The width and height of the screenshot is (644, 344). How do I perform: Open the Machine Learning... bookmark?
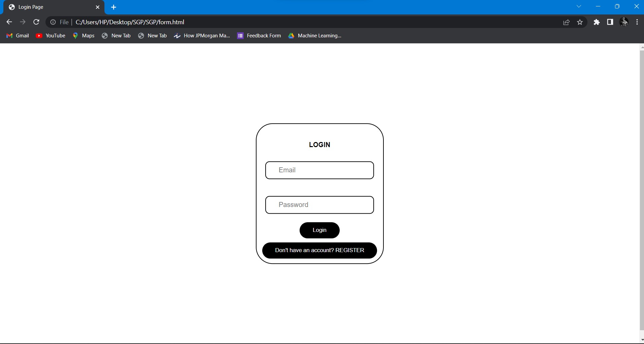[x=315, y=36]
